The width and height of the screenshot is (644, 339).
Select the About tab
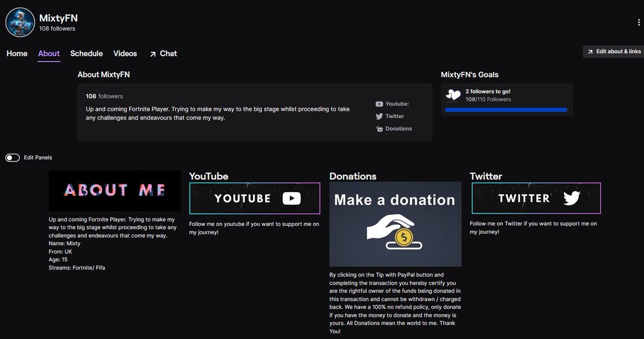(49, 54)
